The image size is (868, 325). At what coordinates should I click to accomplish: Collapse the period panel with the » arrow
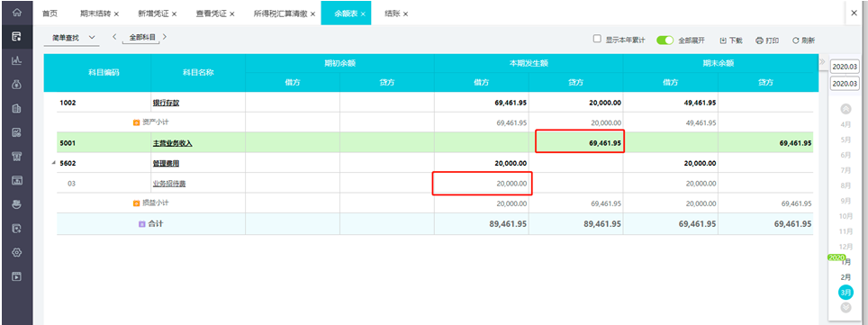click(x=822, y=61)
